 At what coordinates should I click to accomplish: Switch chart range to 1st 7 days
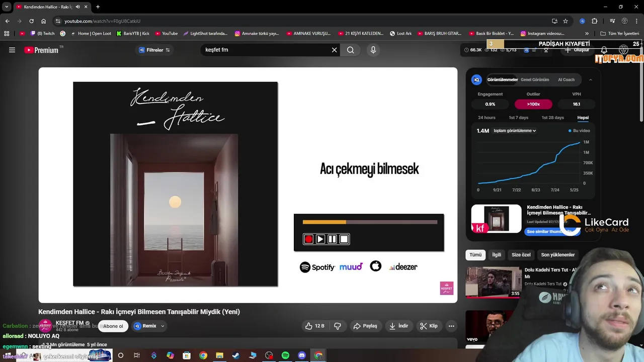[518, 118]
